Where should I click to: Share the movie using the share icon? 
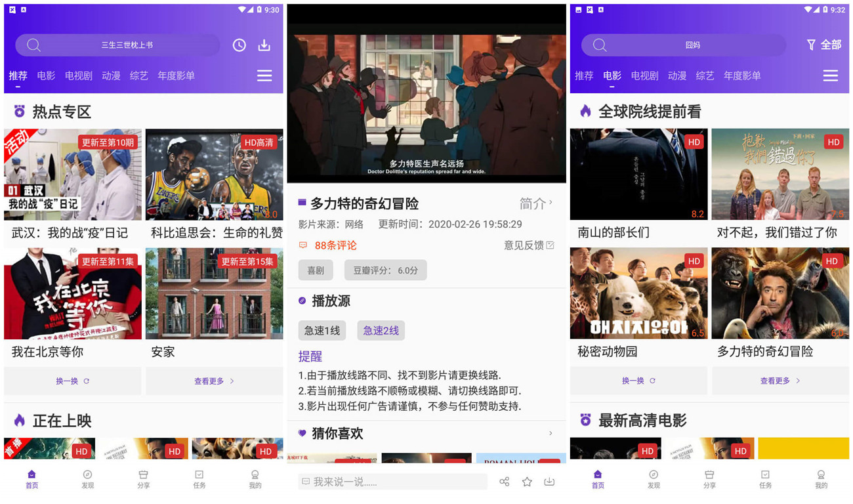point(505,481)
